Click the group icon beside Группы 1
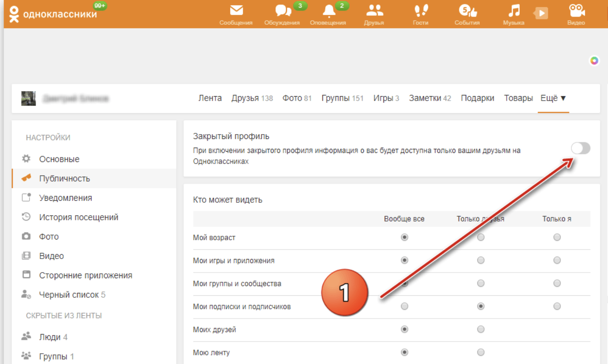The width and height of the screenshot is (608, 364). tap(26, 355)
